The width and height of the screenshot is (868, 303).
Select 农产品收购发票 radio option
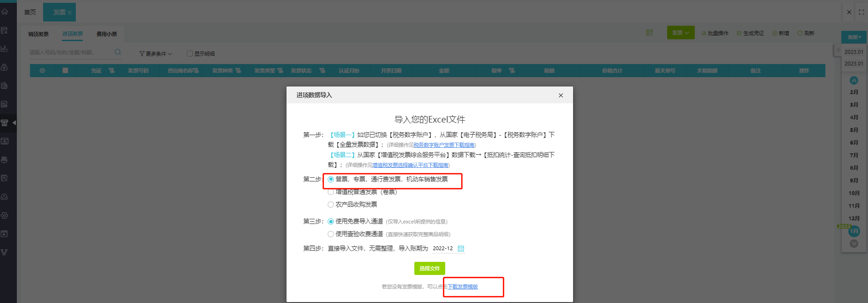[x=331, y=204]
